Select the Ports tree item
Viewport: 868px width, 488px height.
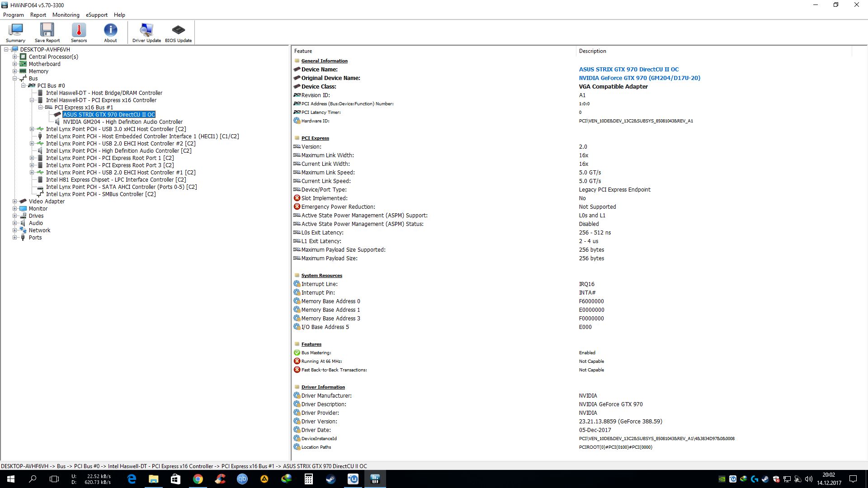[35, 238]
